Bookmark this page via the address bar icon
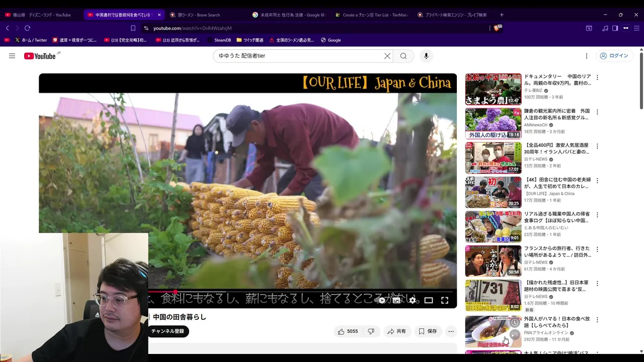644x362 pixels. pyautogui.click(x=133, y=28)
